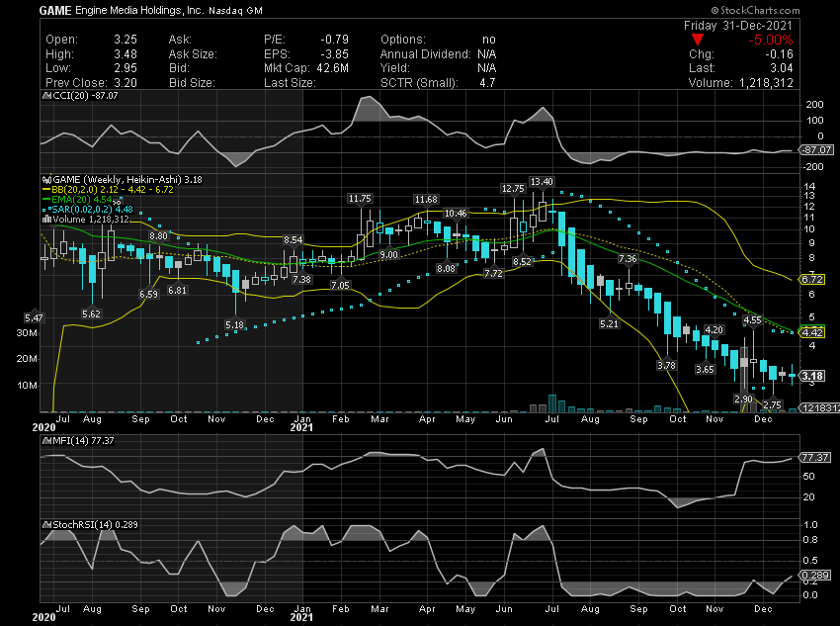Click the Prev Close value 3.20

click(126, 82)
